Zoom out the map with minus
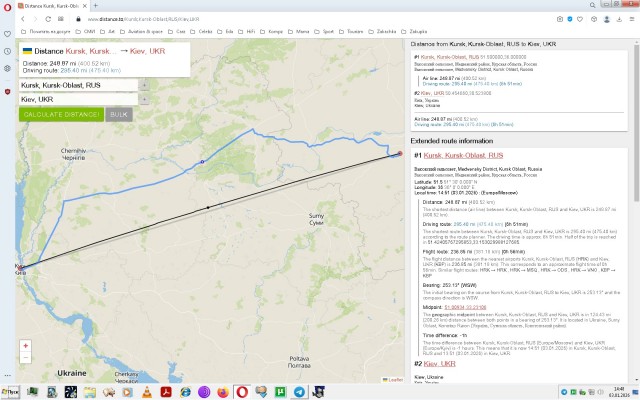The width and height of the screenshot is (640, 400). click(x=25, y=358)
